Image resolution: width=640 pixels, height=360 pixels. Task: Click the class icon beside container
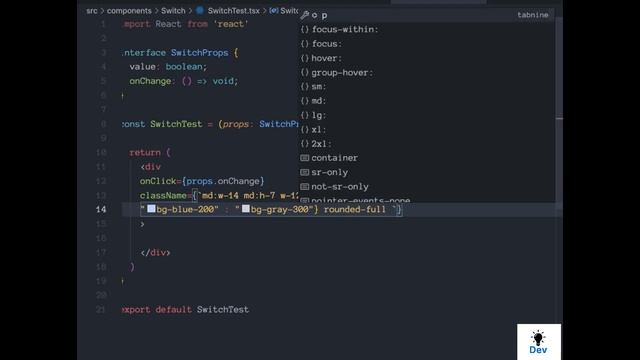point(304,158)
